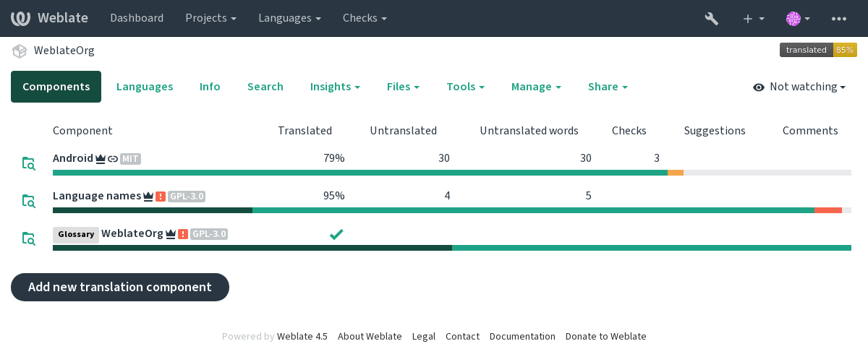Viewport: 868px width, 349px height.
Task: Click GPL-3.0 badge on Language names
Action: [187, 197]
